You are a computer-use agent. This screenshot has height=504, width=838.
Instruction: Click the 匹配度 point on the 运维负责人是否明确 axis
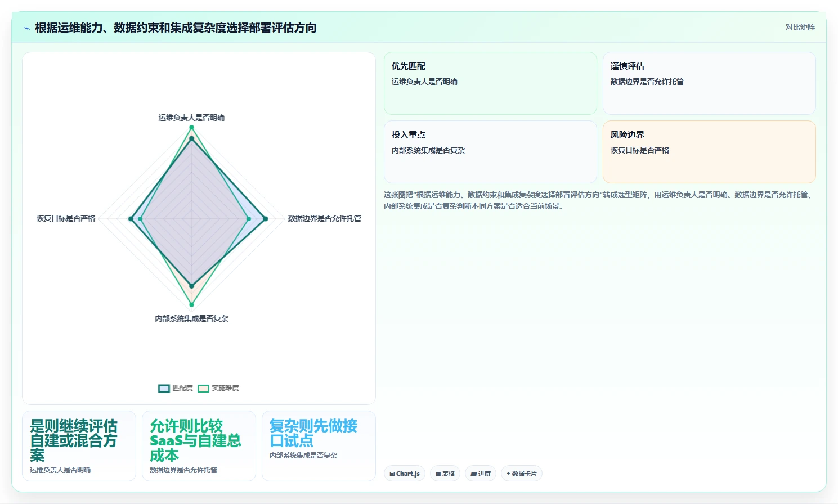(191, 138)
